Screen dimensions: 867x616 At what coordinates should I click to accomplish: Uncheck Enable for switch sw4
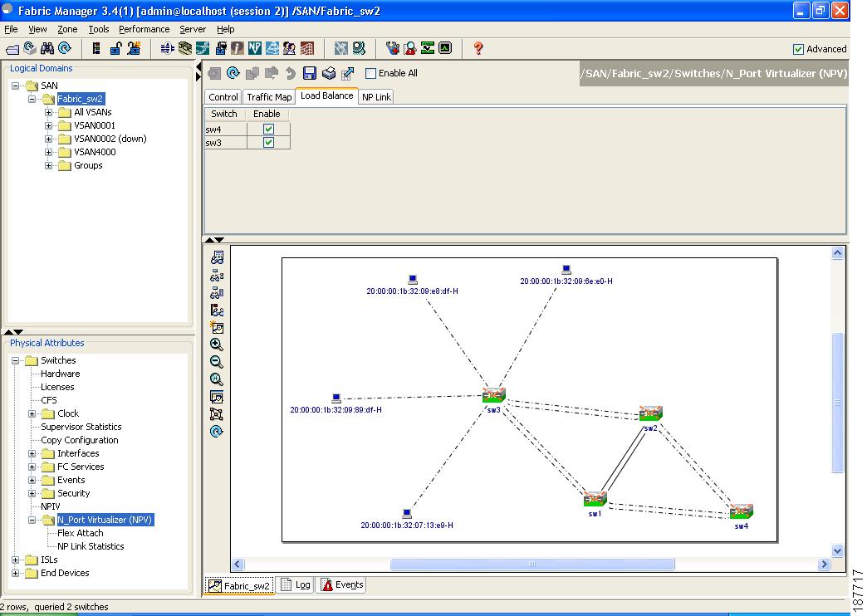point(266,129)
